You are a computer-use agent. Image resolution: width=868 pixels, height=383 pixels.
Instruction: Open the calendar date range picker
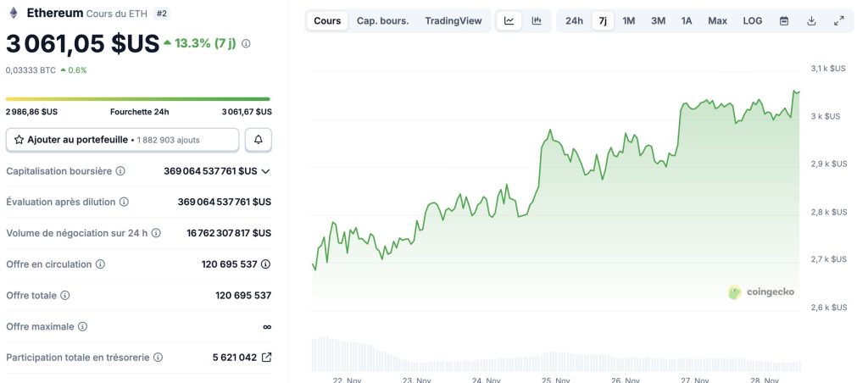784,21
